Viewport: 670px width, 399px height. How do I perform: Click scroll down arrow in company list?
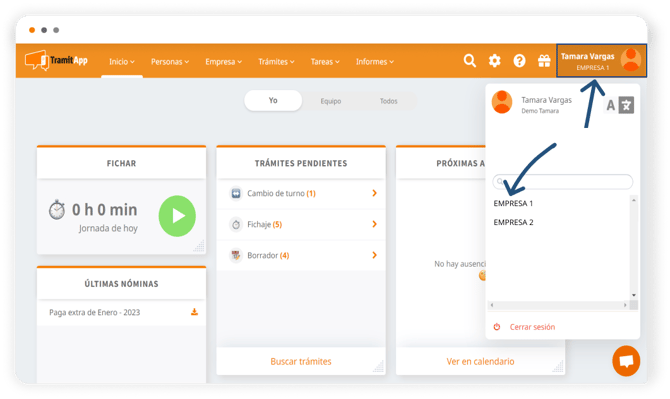point(634,295)
